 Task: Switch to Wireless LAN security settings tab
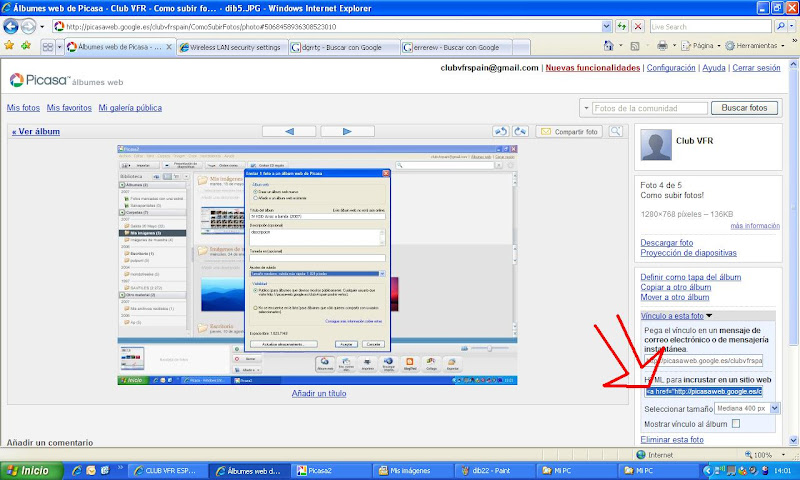[x=233, y=47]
